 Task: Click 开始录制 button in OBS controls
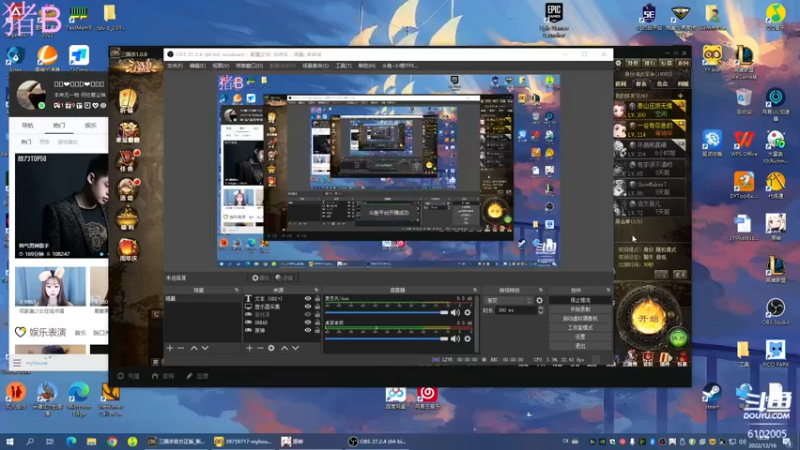coord(580,309)
